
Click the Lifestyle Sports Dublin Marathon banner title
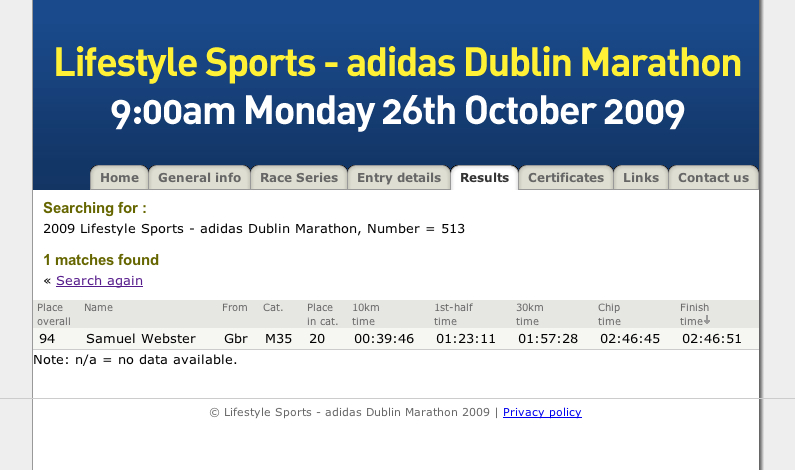(398, 63)
